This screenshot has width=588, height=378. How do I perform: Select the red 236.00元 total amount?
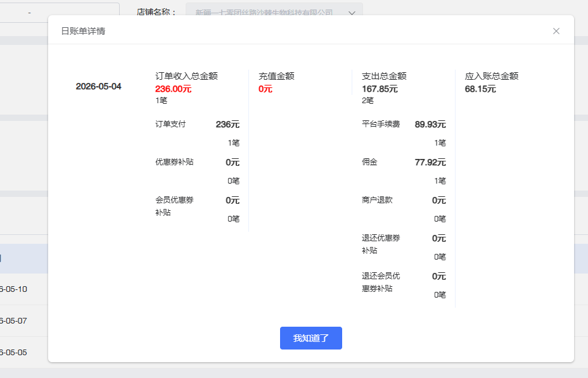coord(173,89)
